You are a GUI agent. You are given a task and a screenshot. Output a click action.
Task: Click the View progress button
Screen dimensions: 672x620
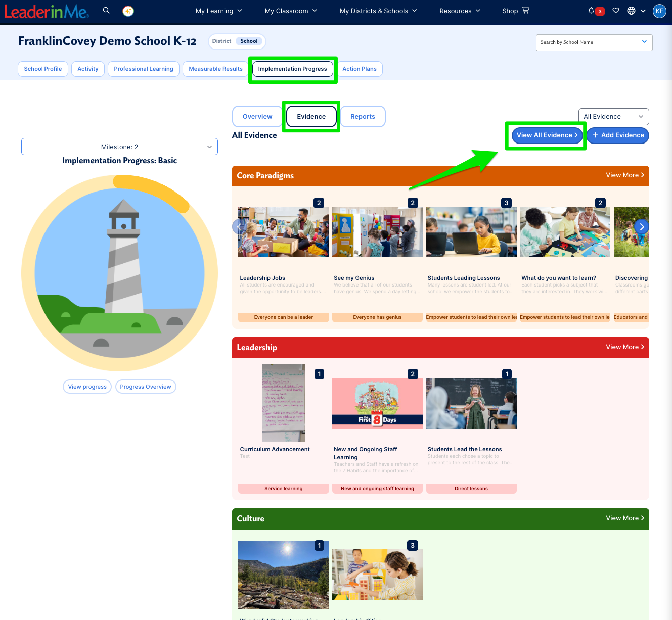[87, 387]
